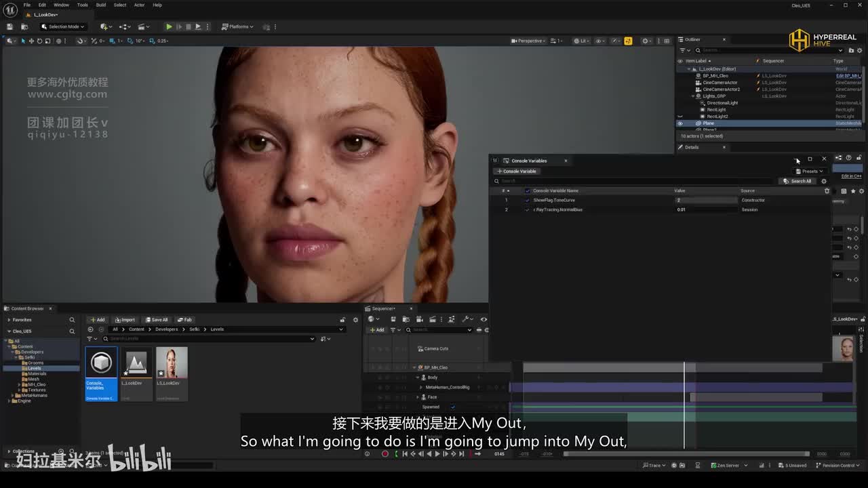Toggle the header check-all checkbox
Image resolution: width=868 pixels, height=488 pixels.
click(x=528, y=191)
